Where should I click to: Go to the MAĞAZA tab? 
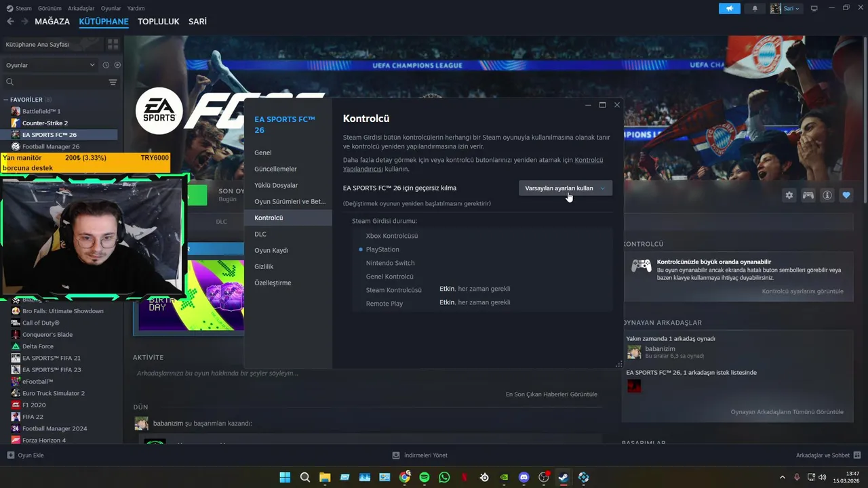point(52,22)
